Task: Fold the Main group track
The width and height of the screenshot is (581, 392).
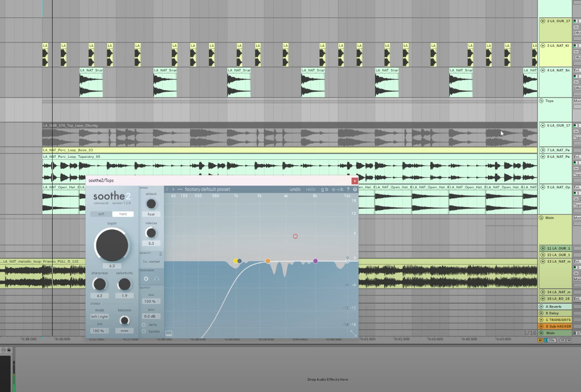Action: click(541, 218)
